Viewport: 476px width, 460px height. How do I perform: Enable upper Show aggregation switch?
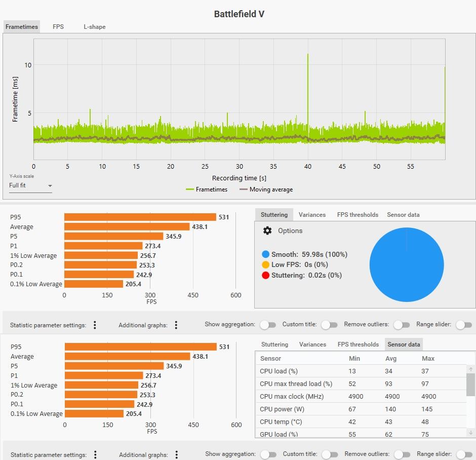[x=268, y=325]
